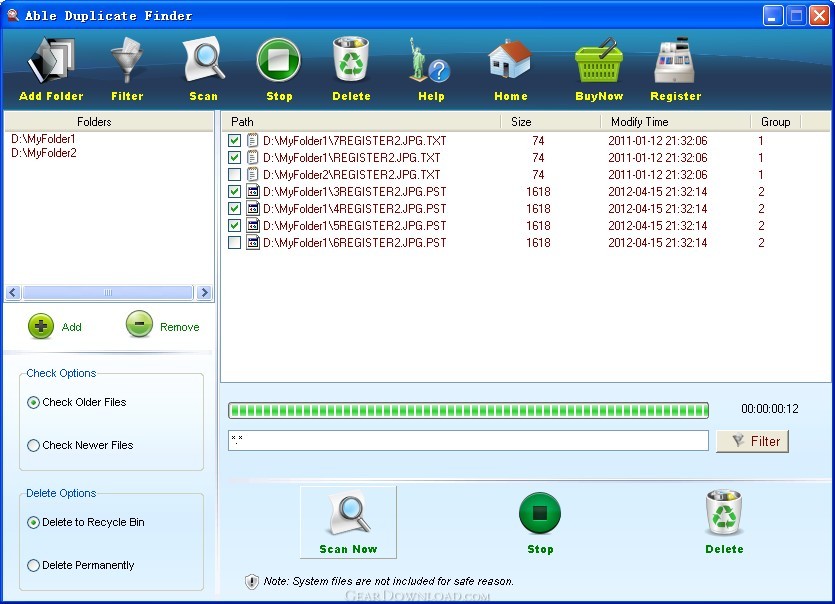Click the file filter pattern input field
The width and height of the screenshot is (835, 604).
468,440
